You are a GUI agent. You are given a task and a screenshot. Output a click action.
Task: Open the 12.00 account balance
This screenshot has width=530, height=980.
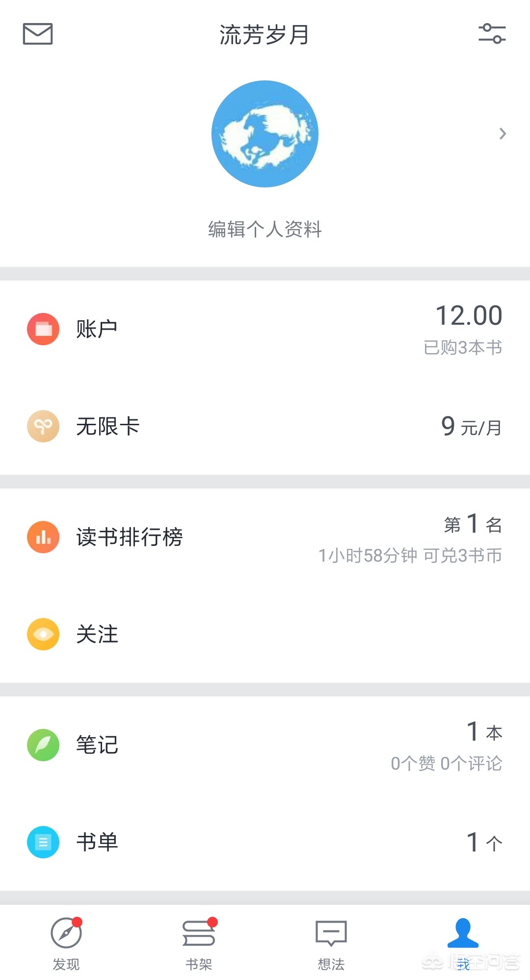(x=469, y=315)
